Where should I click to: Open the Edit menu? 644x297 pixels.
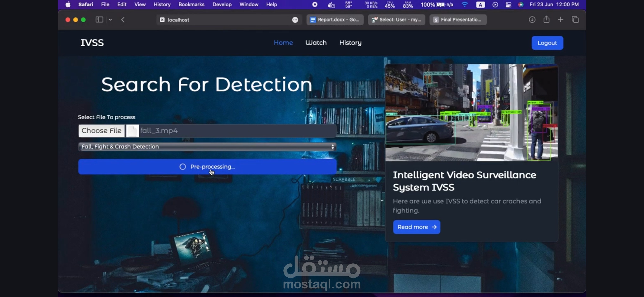coord(122,5)
